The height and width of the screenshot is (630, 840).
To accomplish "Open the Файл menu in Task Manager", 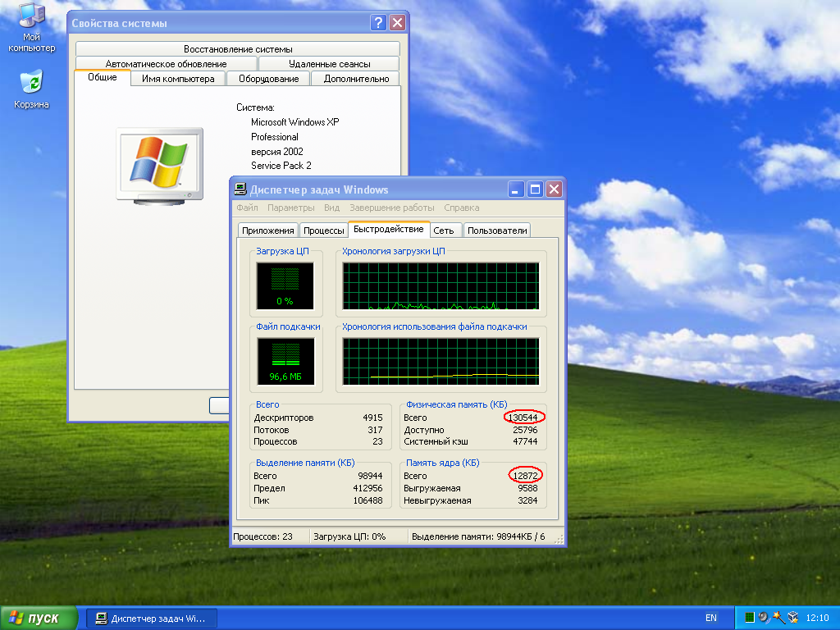I will (247, 208).
